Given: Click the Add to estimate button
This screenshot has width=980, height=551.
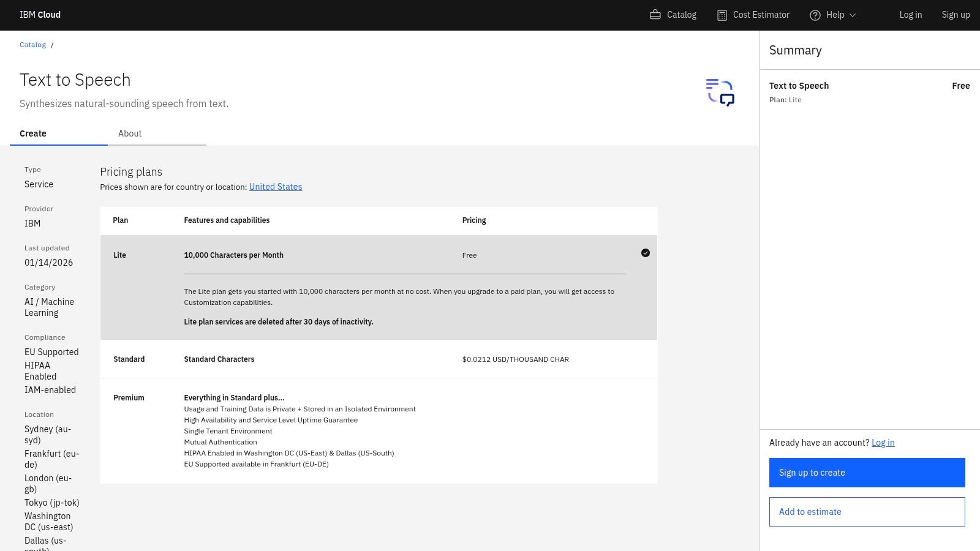Looking at the screenshot, I should pos(867,511).
